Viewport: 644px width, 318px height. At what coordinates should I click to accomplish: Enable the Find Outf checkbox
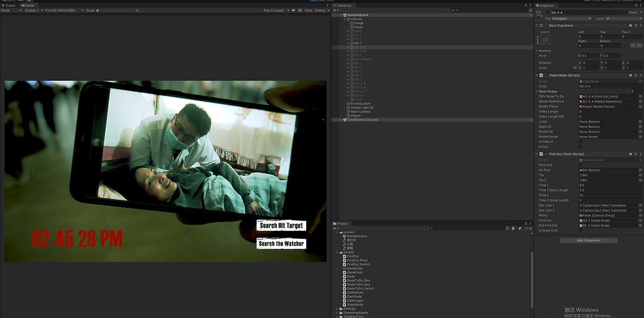point(580,165)
